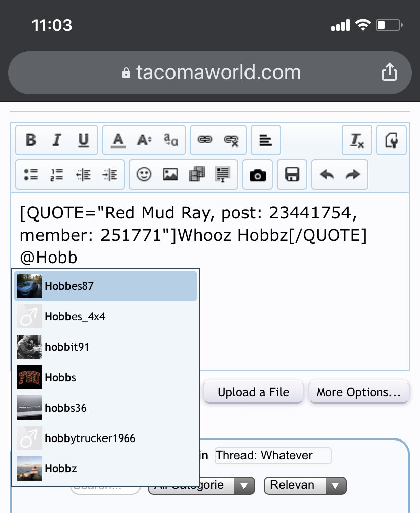Insert media with the film icon
This screenshot has width=420, height=513.
[197, 175]
